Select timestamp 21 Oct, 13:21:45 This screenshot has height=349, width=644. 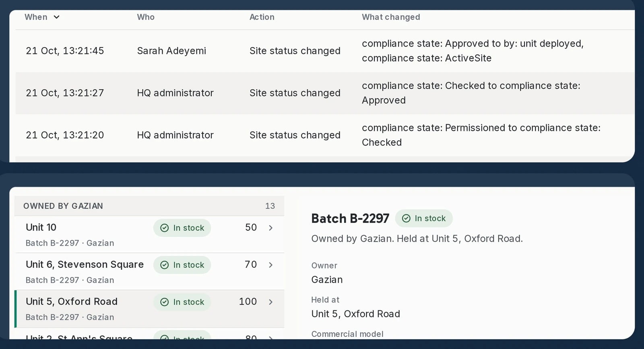pos(65,51)
